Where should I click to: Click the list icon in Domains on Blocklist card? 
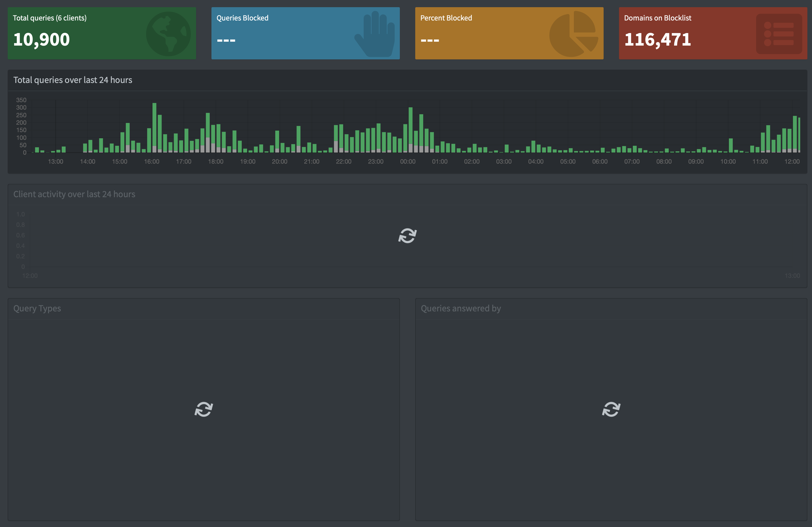779,34
